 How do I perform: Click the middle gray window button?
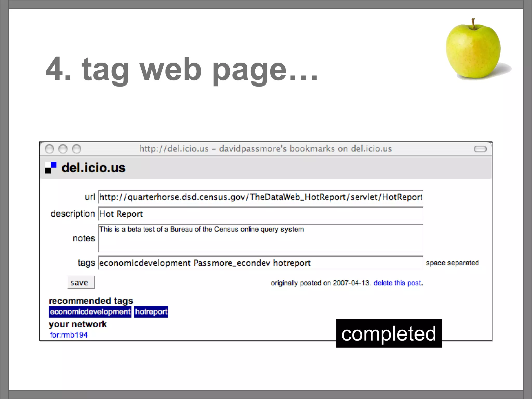point(63,149)
